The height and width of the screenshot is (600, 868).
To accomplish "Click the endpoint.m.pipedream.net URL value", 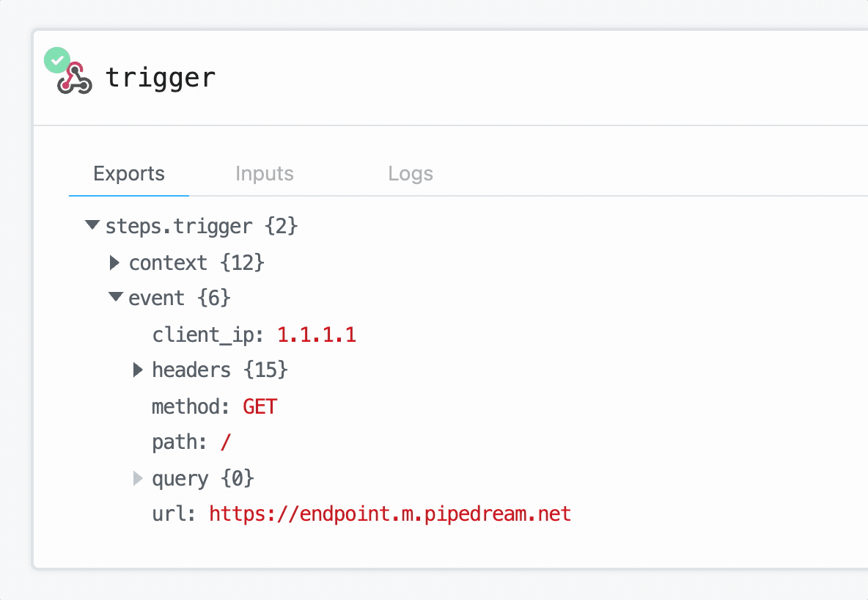I will (390, 513).
